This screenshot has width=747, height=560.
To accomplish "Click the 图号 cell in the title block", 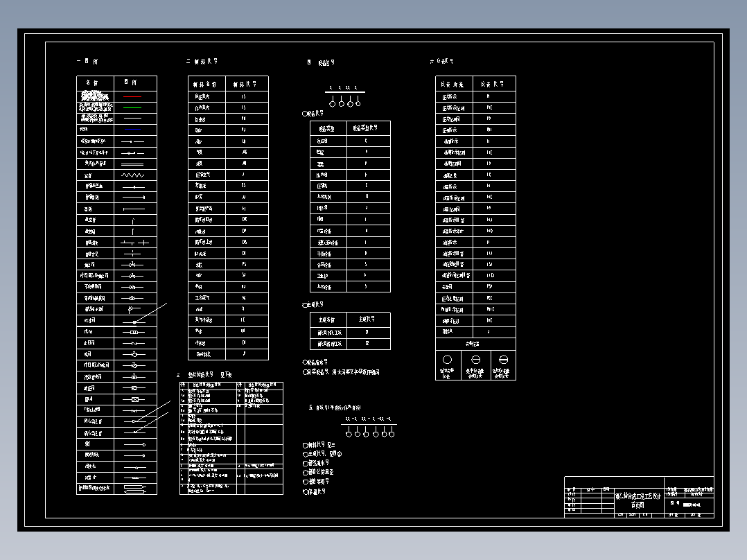I will point(674,504).
